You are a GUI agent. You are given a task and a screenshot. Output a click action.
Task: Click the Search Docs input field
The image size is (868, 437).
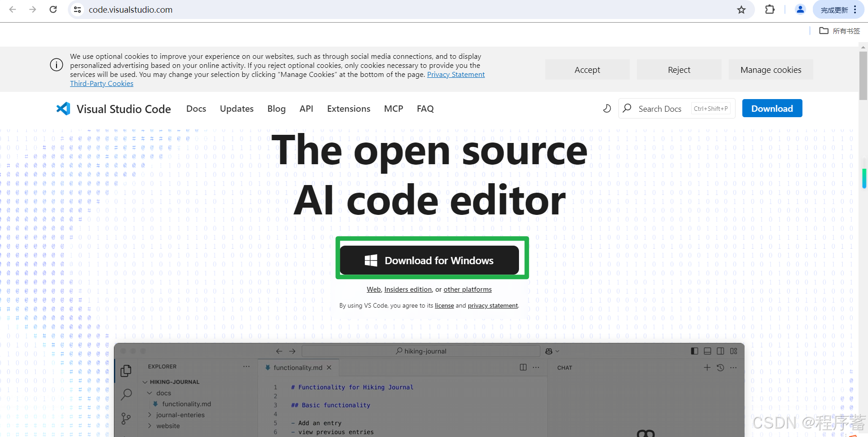[x=677, y=109]
